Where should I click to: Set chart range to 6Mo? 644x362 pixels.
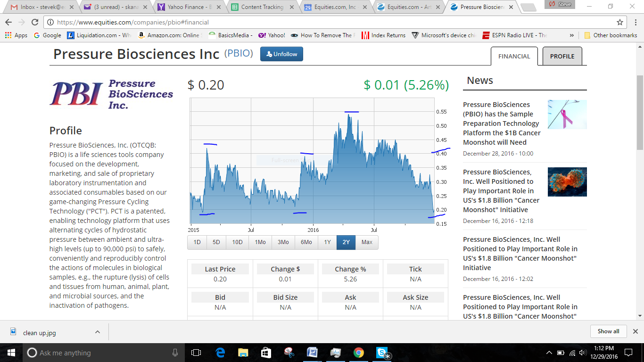(x=306, y=242)
